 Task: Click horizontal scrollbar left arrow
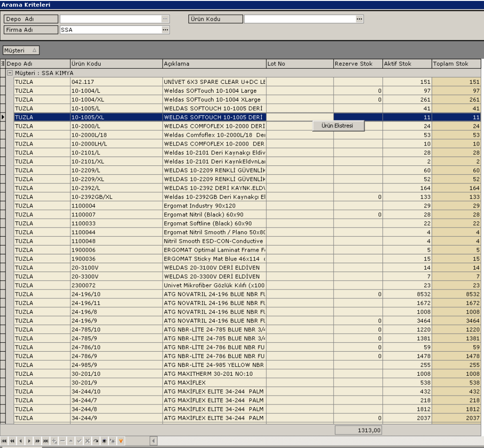pyautogui.click(x=153, y=441)
